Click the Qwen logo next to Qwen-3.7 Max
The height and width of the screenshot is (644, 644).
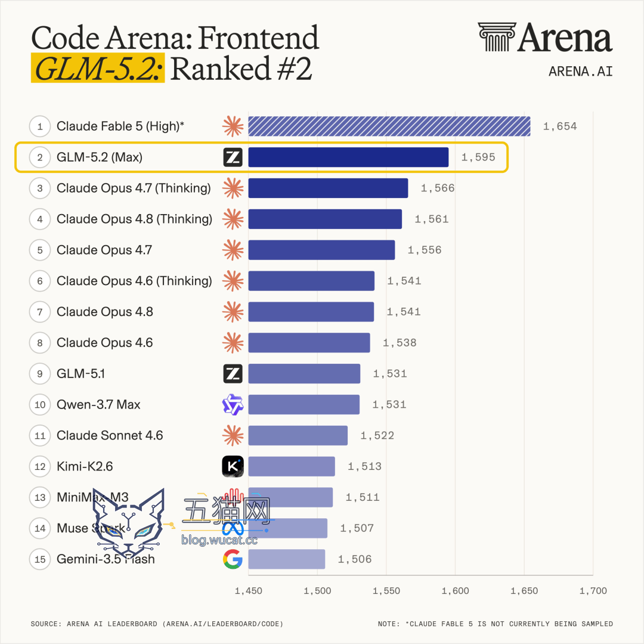point(233,404)
